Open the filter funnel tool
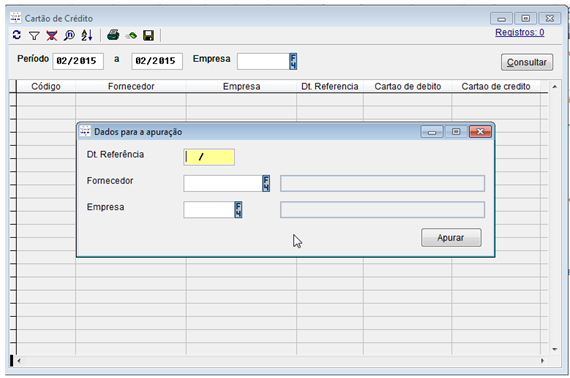Image resolution: width=570 pixels, height=378 pixels. [34, 36]
